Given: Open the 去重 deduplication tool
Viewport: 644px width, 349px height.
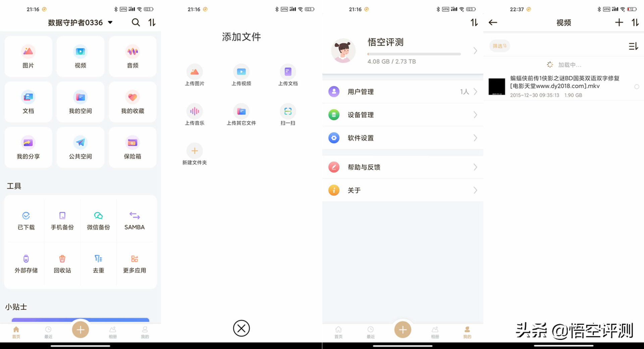Looking at the screenshot, I should (98, 264).
